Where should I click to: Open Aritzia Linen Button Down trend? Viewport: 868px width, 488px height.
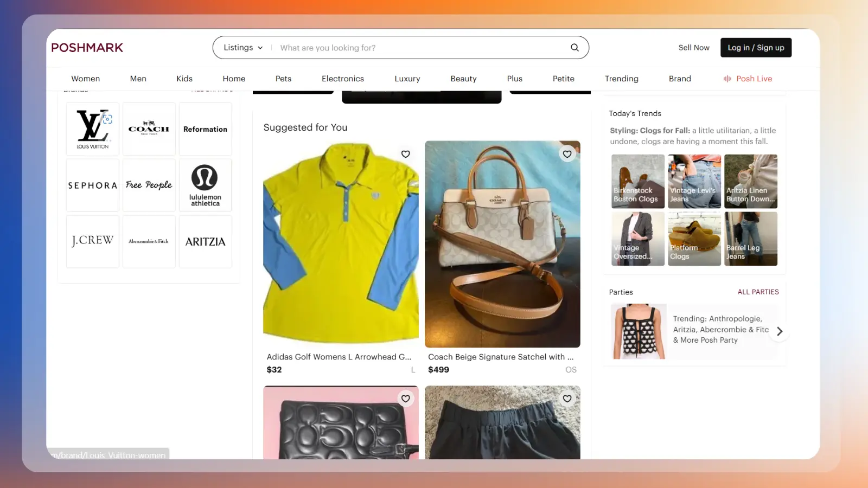pos(751,181)
